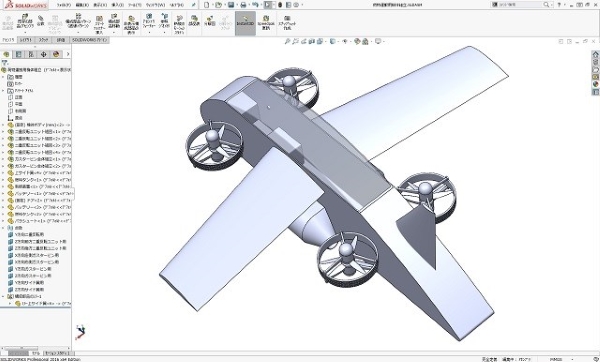Open the DisplayManager colored sphere tab

pos(56,54)
